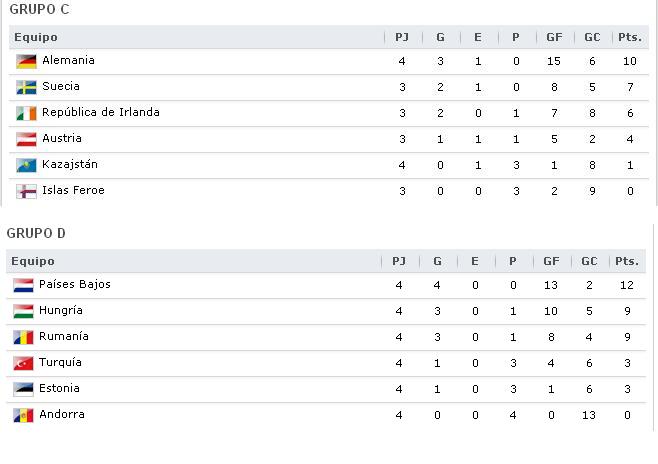This screenshot has height=464, width=658.
Task: Click the Suecia flag icon
Action: click(26, 87)
